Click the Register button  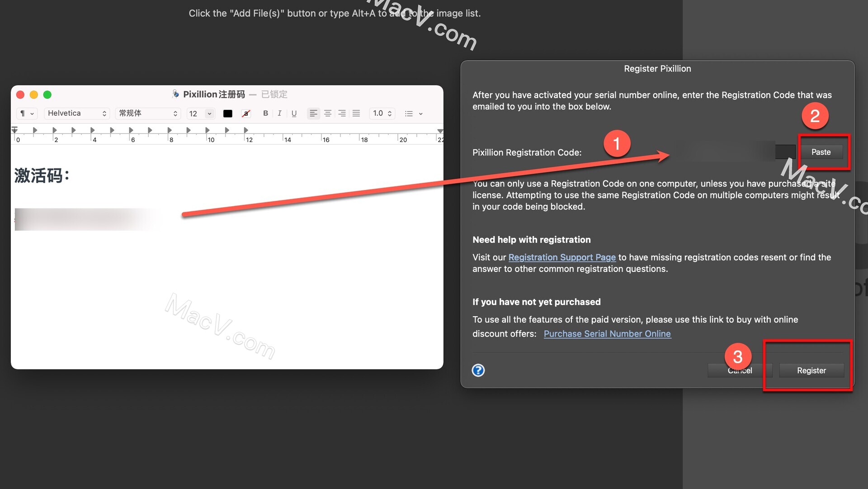[x=811, y=370]
